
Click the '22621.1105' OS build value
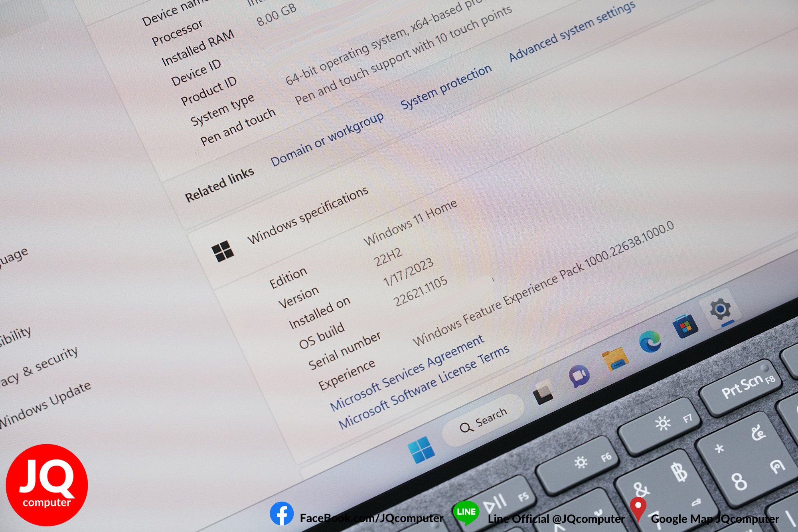[421, 291]
